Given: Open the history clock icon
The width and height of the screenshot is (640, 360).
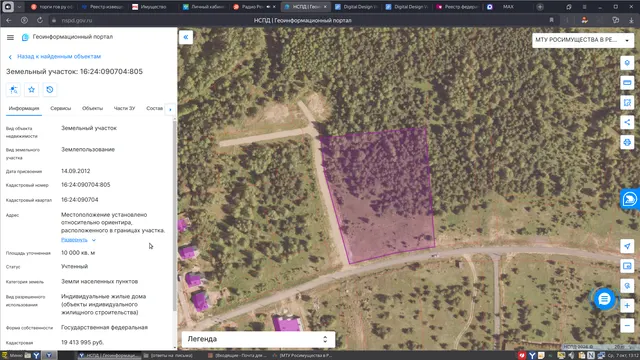Looking at the screenshot, I should 50,90.
